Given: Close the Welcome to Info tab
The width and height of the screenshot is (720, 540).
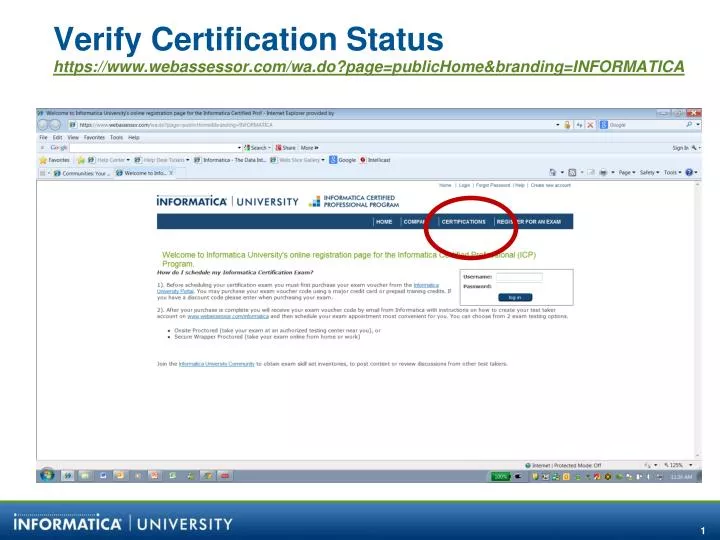Looking at the screenshot, I should pyautogui.click(x=171, y=173).
